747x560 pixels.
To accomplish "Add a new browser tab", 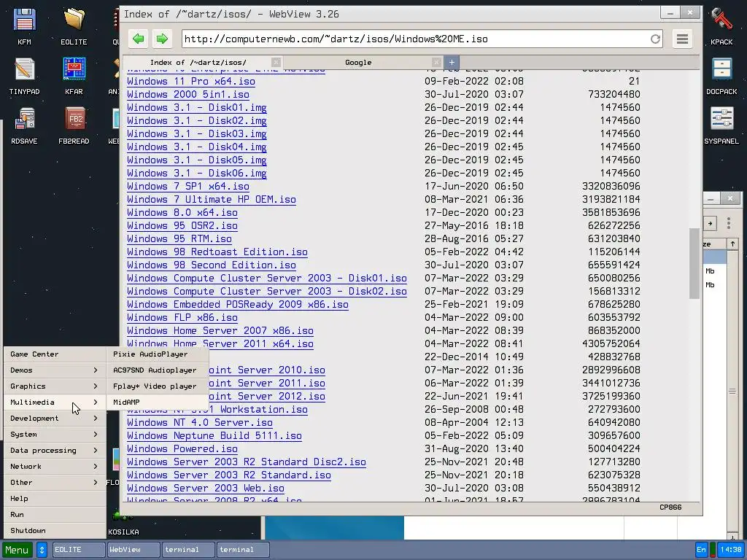I will click(452, 63).
